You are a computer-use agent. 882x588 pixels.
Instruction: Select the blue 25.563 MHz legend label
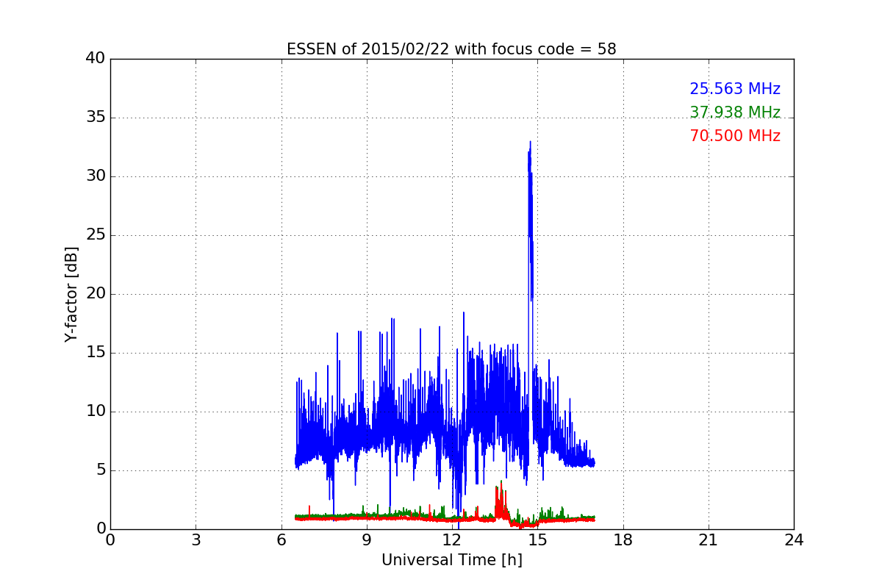[x=735, y=89]
